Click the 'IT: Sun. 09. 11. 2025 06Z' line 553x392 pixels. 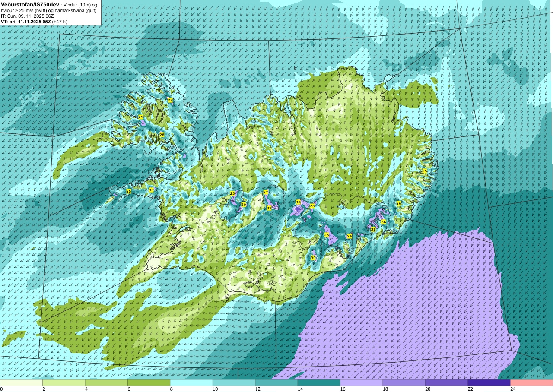[x=27, y=16]
